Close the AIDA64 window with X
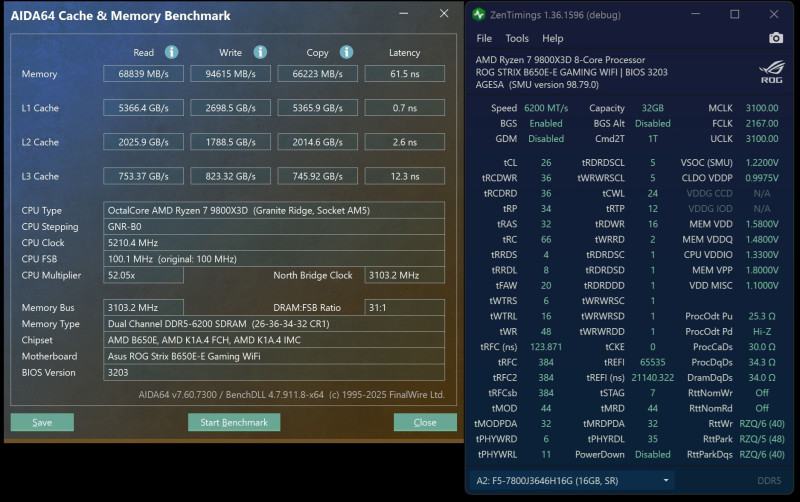800x502 pixels. 444,14
